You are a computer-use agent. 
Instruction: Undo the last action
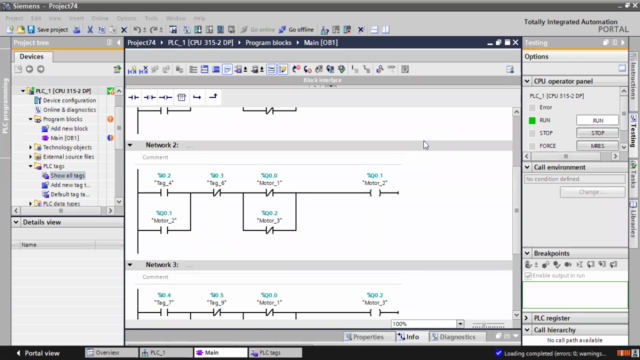pyautogui.click(x=137, y=30)
